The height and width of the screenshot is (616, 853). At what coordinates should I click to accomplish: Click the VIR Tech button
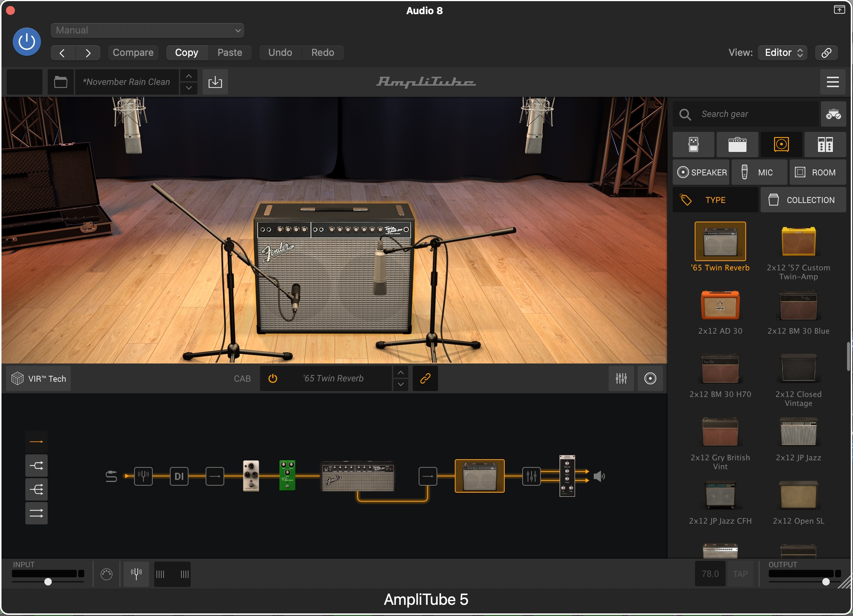coord(38,379)
